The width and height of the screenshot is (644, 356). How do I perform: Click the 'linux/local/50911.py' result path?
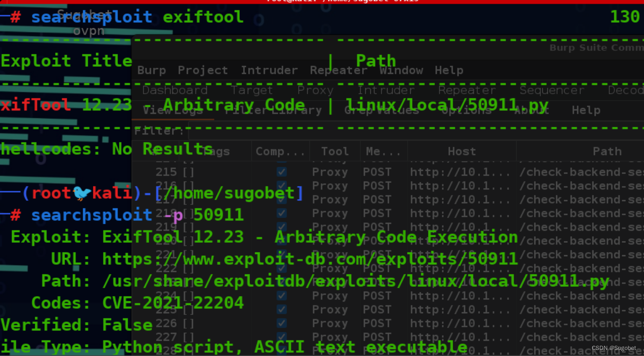point(447,105)
